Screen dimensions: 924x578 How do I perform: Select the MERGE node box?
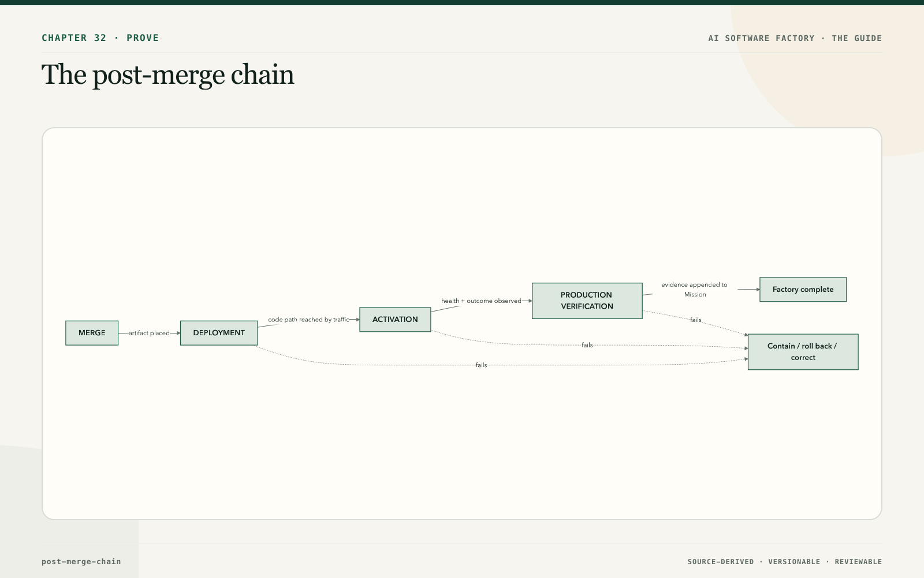(x=92, y=333)
